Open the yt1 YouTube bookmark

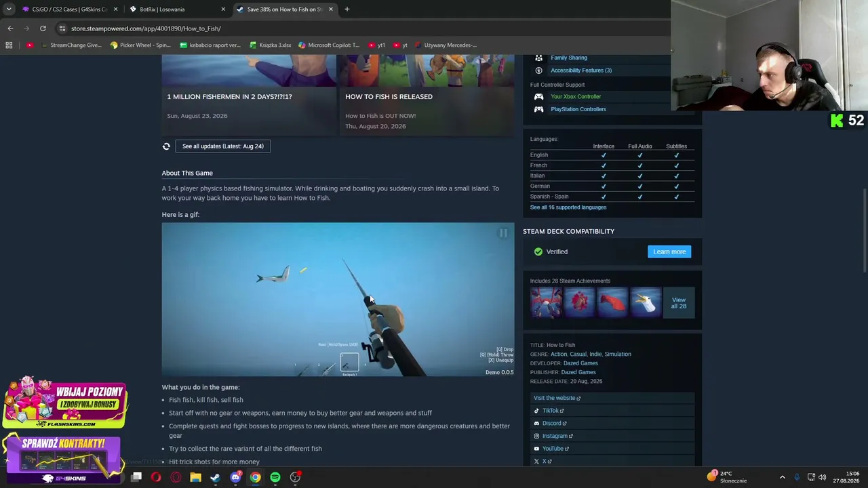click(376, 45)
